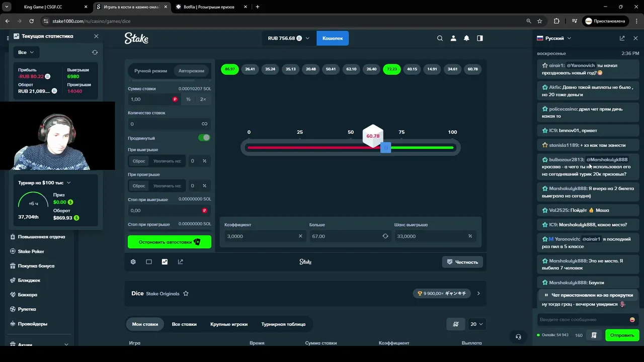
Task: Open chat rules document icon
Action: 594,335
